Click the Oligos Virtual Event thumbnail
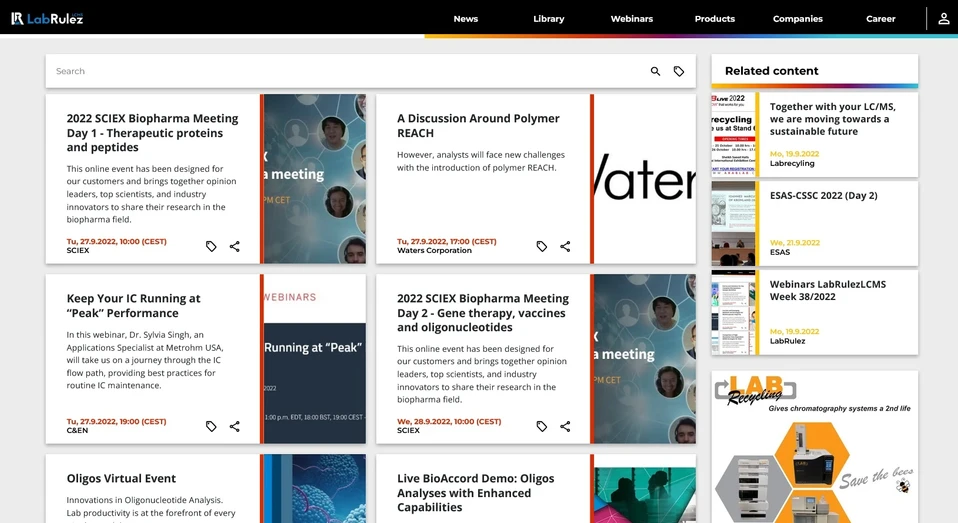 pos(315,488)
